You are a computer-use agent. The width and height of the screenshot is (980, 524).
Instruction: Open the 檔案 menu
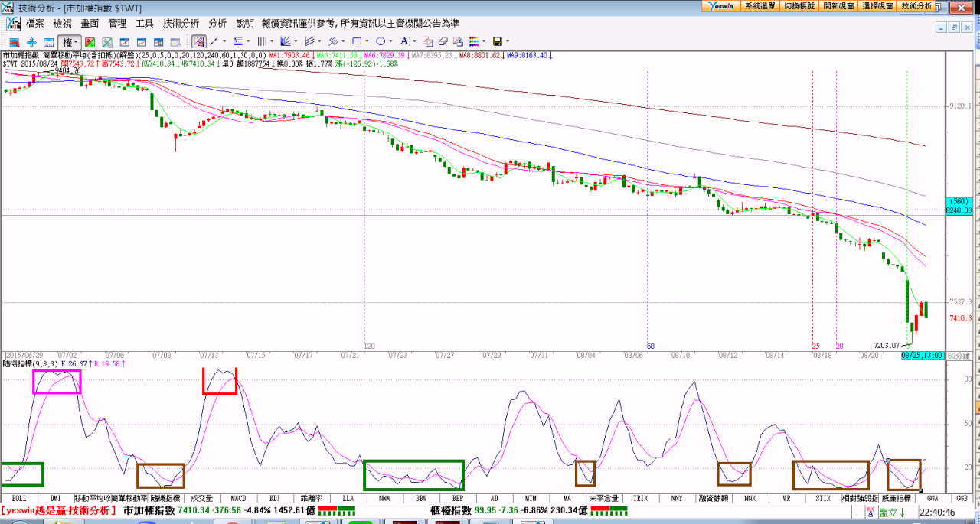point(34,24)
